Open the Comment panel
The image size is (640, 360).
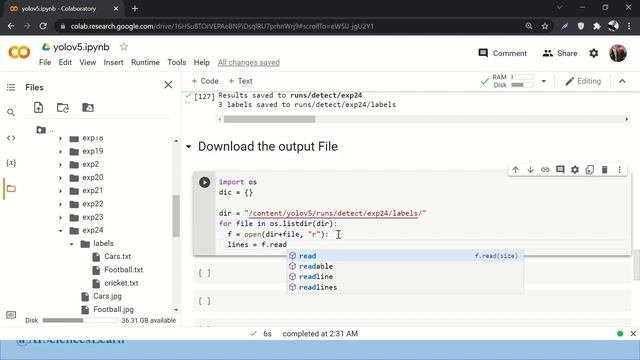[x=502, y=53]
